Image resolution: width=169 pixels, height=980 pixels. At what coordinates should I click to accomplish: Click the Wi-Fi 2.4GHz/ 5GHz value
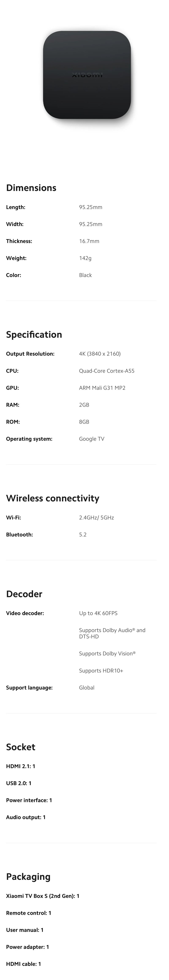[96, 518]
